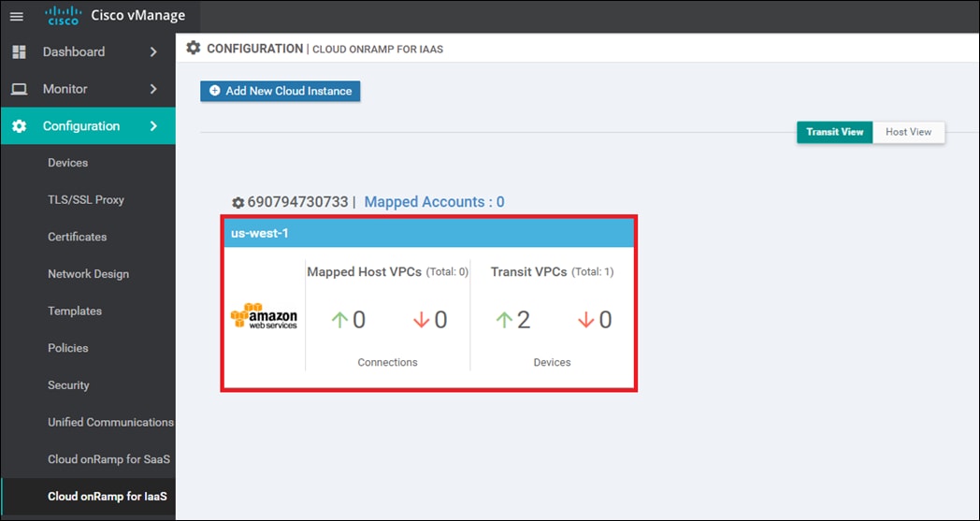Toggle the hamburger navigation menu
This screenshot has width=980, height=521.
coord(17,16)
